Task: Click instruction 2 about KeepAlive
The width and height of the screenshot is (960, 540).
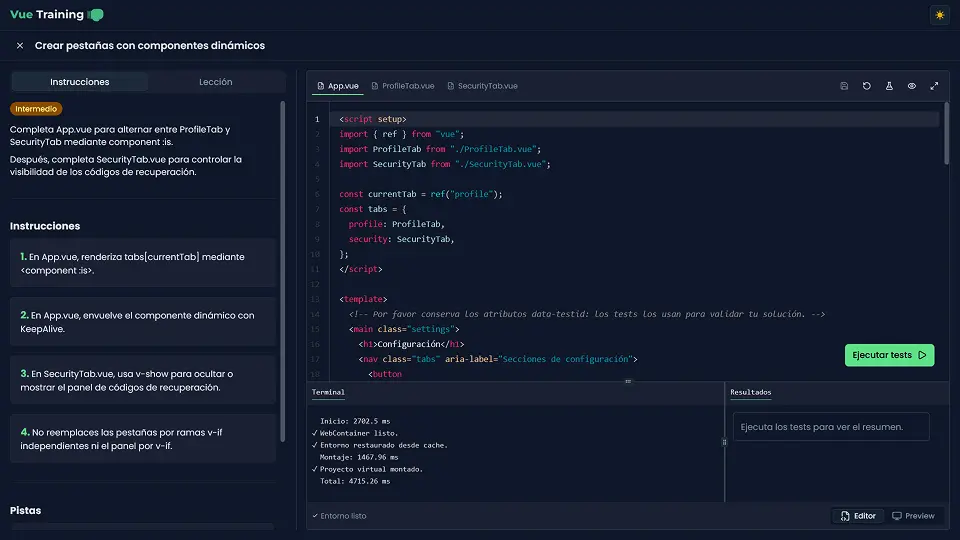Action: tap(143, 322)
